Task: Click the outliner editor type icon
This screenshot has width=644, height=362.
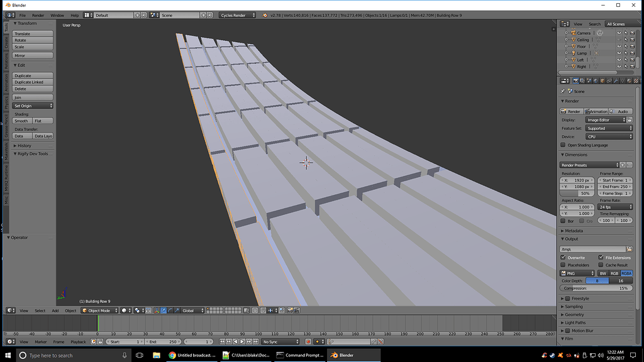Action: [563, 24]
